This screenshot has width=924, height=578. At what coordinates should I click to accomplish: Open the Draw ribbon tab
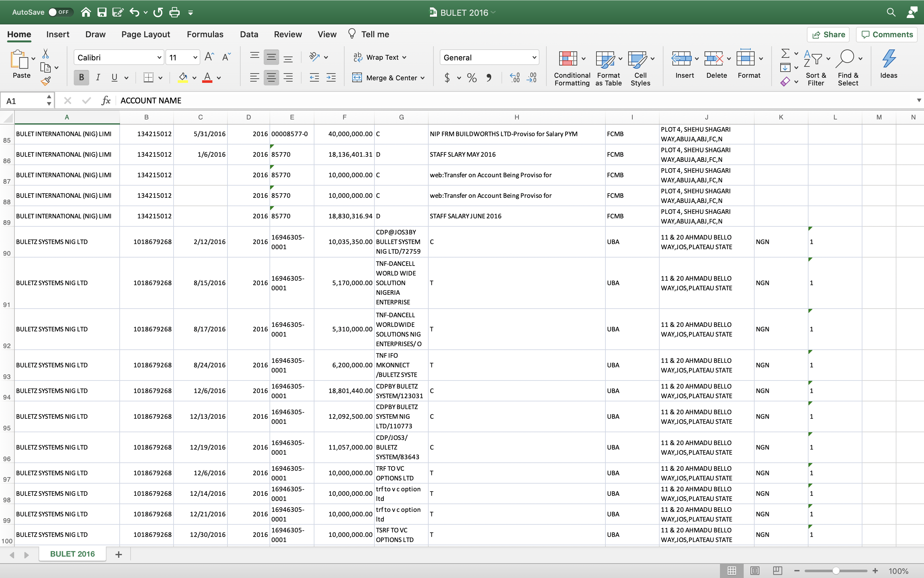tap(96, 34)
